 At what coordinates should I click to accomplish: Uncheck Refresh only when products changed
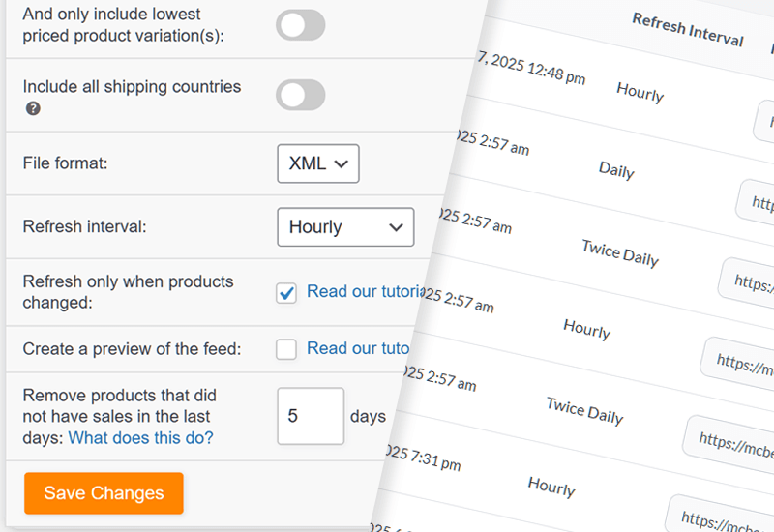(286, 293)
